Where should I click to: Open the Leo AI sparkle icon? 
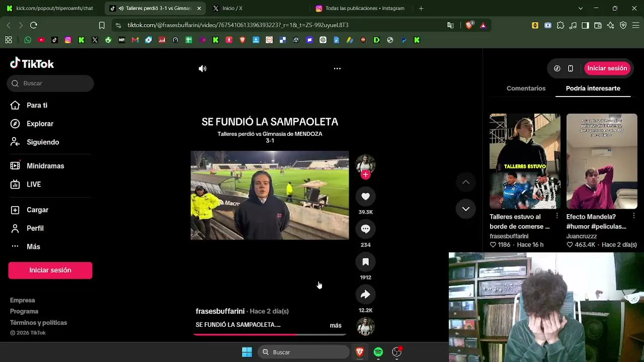tap(610, 25)
